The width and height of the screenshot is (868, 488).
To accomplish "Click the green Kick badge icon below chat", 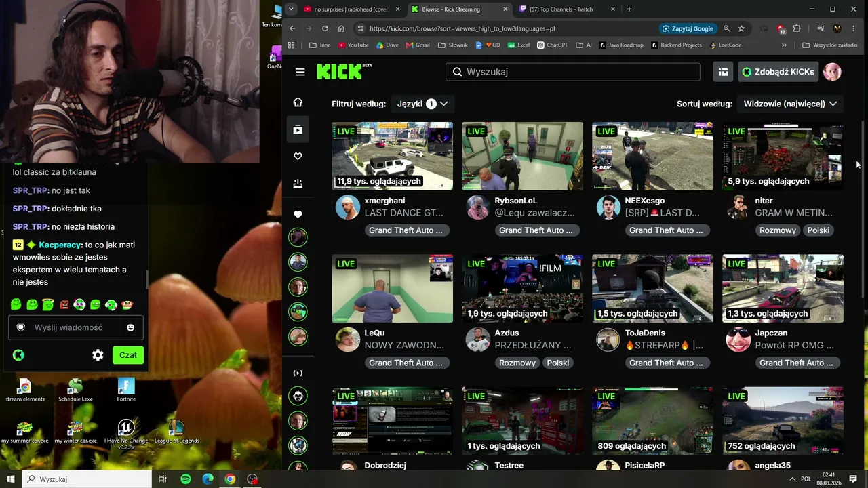I will 18,355.
